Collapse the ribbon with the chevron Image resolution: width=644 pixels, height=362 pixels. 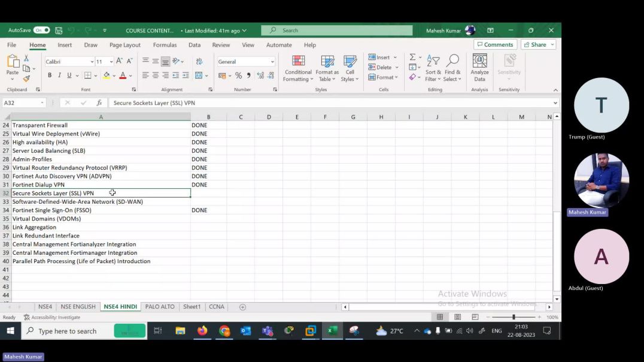point(555,90)
